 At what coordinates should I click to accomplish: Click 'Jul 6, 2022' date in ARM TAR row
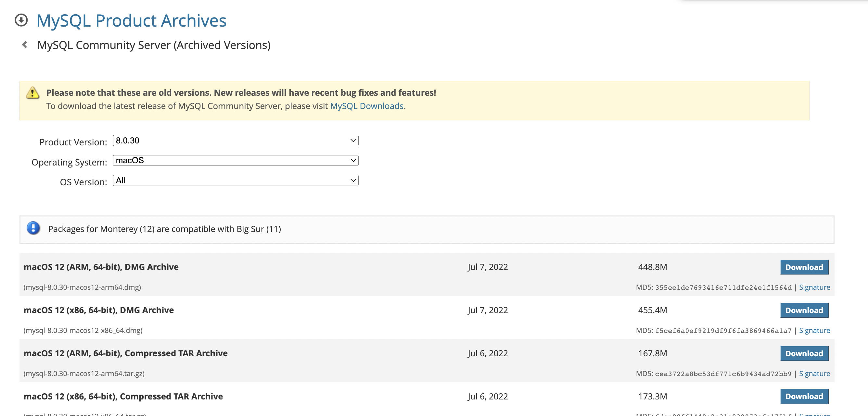click(488, 353)
